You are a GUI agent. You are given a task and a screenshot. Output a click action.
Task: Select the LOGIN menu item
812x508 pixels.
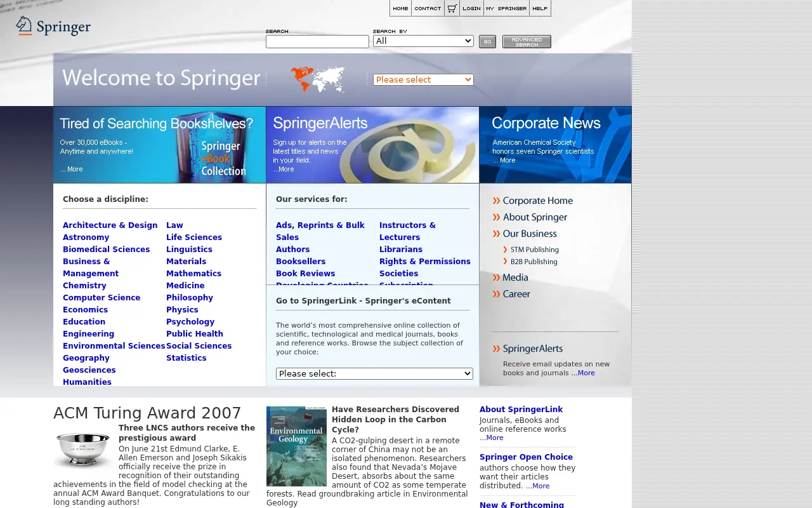[x=471, y=8]
